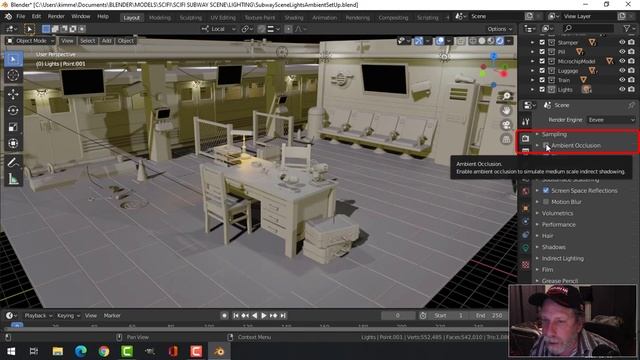Viewport: 640px width, 360px height.
Task: Open Chrome from the Windows taskbar
Action: pos(104,351)
